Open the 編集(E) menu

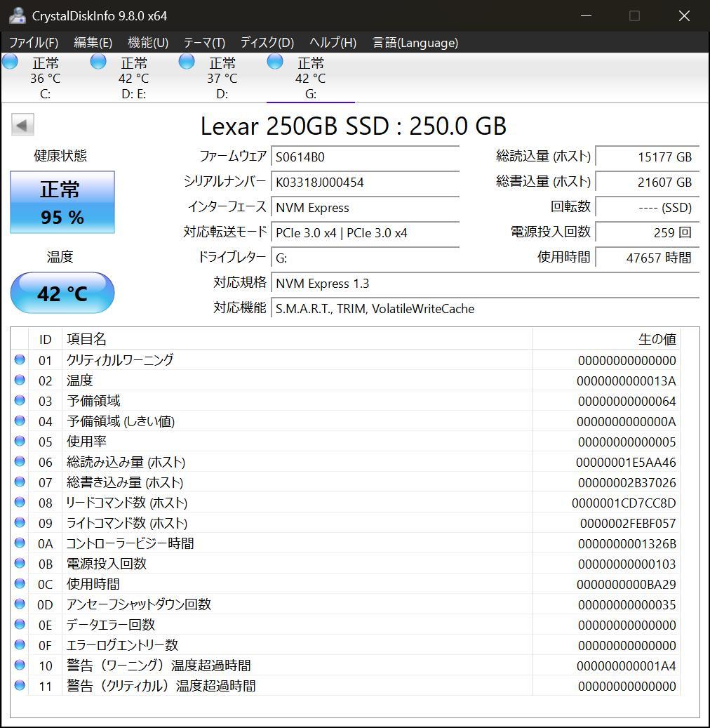(93, 43)
